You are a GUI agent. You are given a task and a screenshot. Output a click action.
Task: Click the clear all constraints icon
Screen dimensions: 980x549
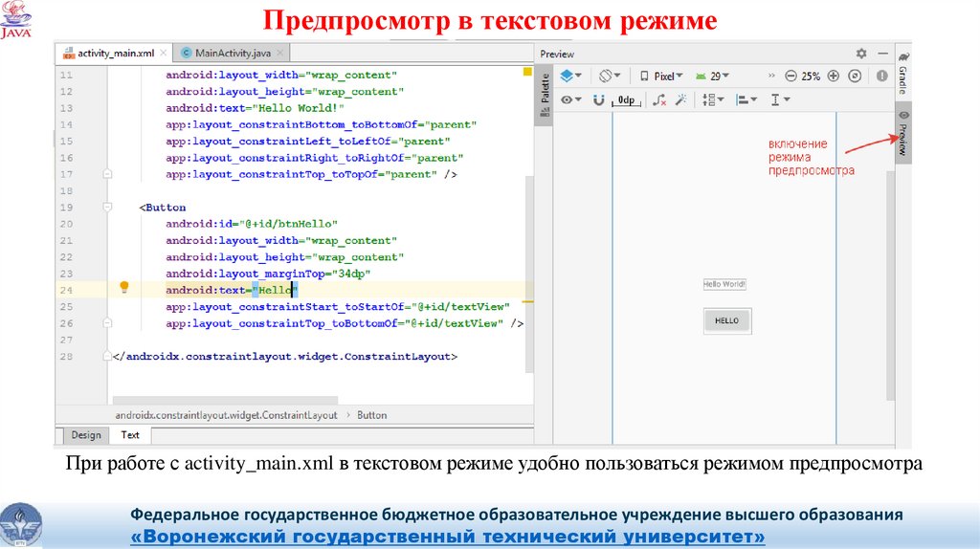(x=659, y=99)
